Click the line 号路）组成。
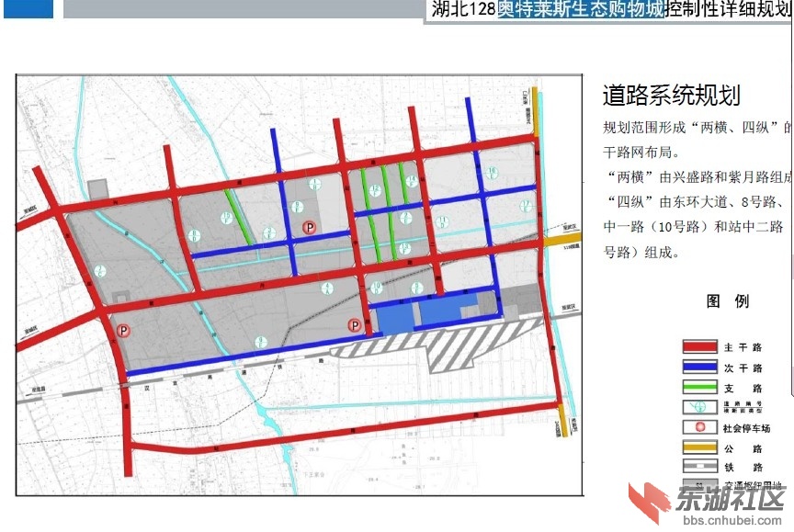 [x=641, y=252]
